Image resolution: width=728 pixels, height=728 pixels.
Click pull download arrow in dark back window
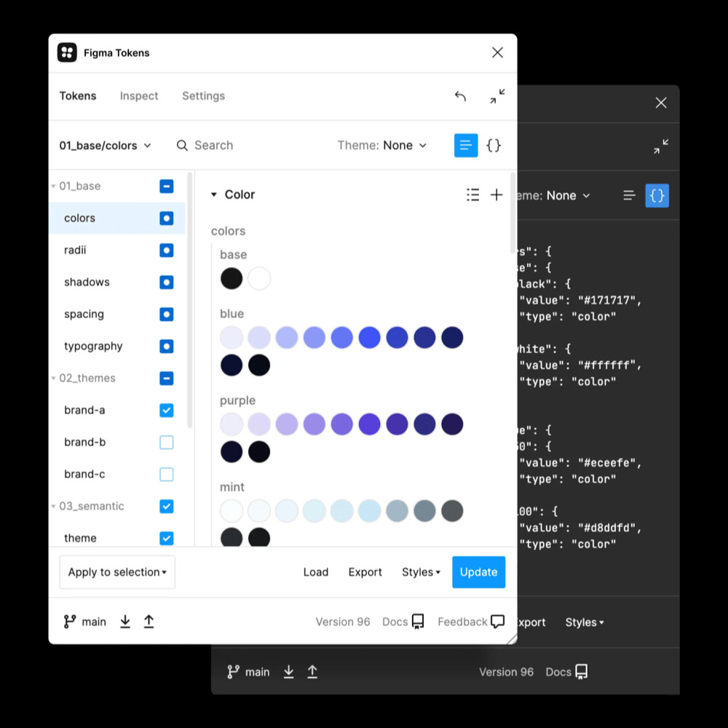(288, 671)
